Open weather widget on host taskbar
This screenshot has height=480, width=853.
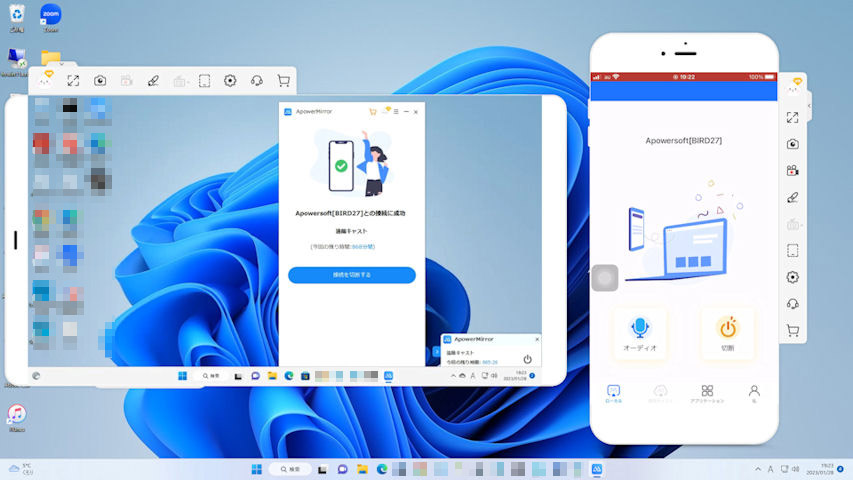[x=21, y=469]
